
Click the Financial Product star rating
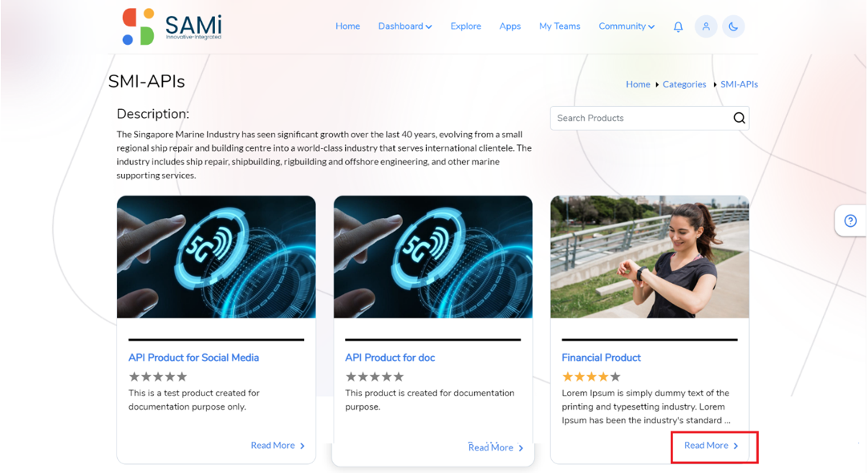tap(590, 377)
